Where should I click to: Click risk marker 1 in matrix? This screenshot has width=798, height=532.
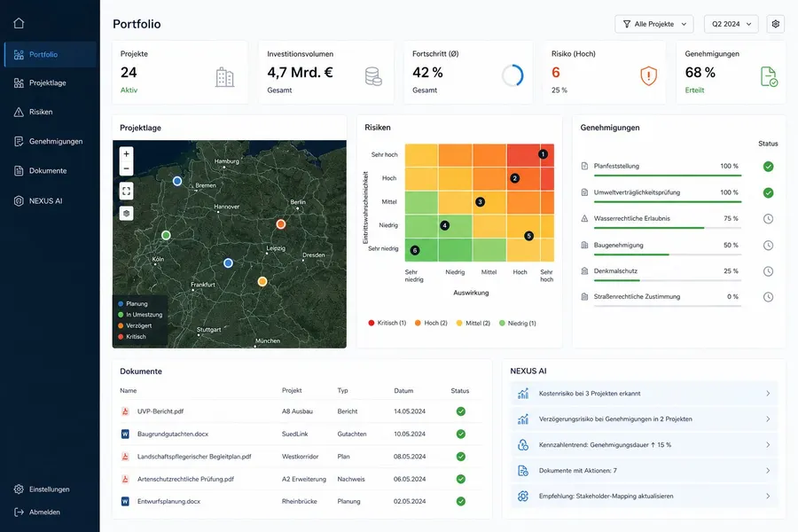tap(543, 153)
